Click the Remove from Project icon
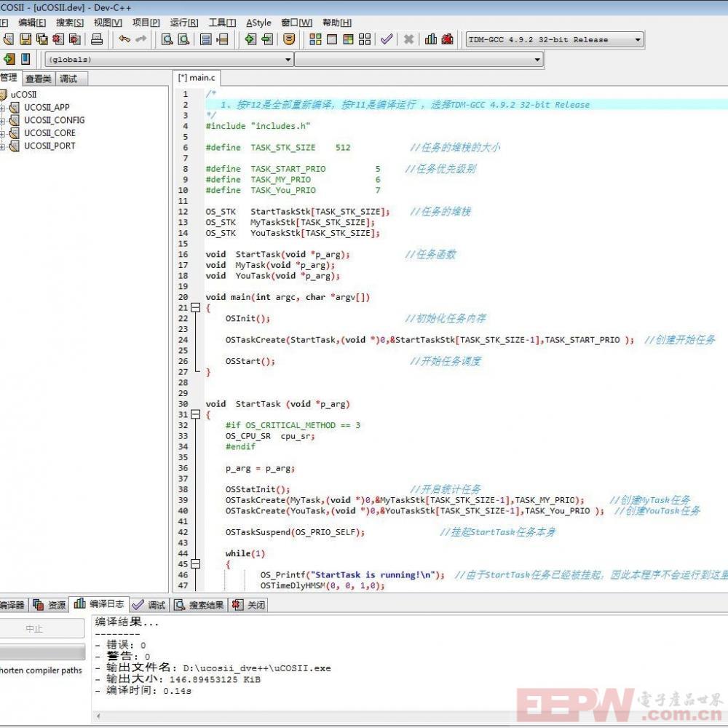Viewport: 728px width, 728px height. coord(267,39)
